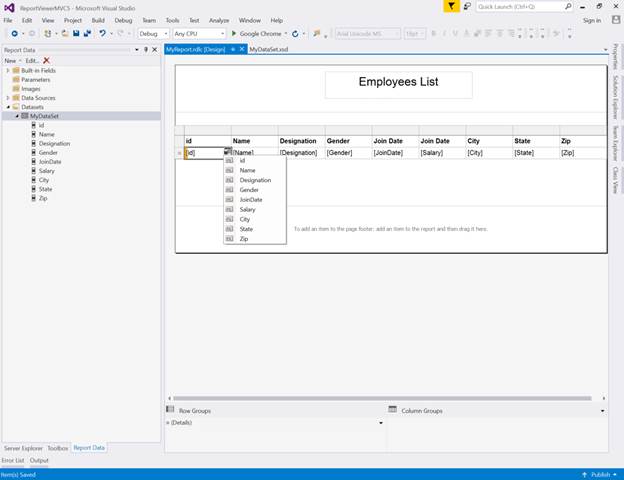Click the feedback icon beside Quick Launch

point(468,6)
